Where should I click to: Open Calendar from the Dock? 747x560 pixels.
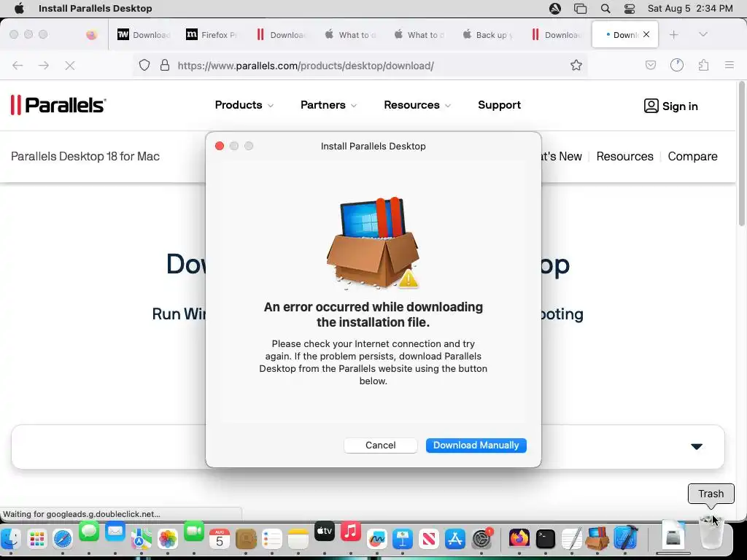[x=220, y=539]
